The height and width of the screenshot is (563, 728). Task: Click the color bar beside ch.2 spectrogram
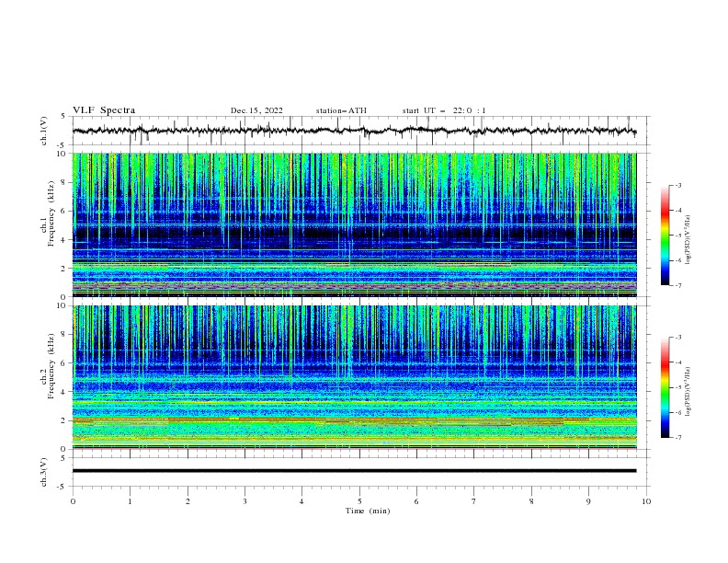tap(665, 387)
